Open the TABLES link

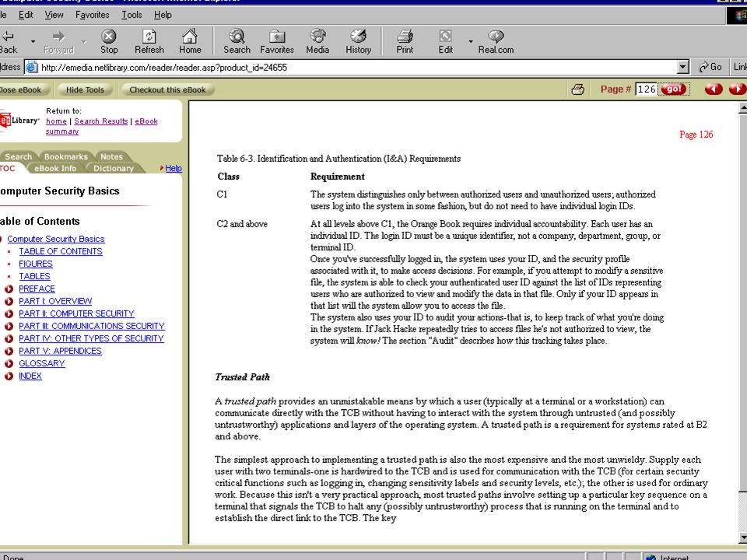click(34, 276)
